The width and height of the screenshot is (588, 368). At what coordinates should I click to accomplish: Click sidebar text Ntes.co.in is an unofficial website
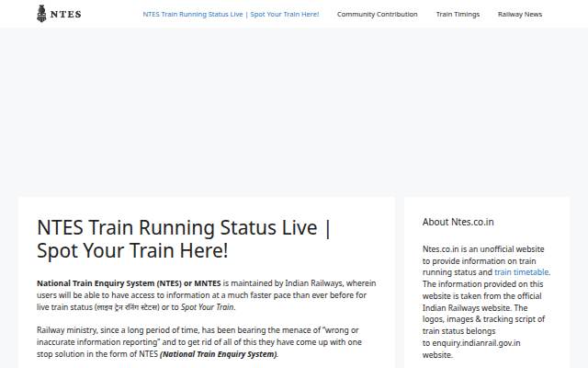coord(483,249)
